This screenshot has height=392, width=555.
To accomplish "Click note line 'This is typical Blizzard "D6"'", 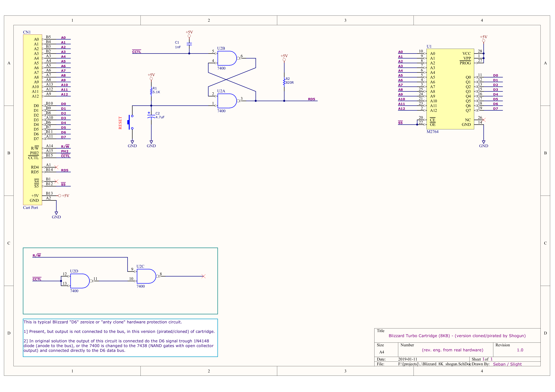I will pyautogui.click(x=103, y=322).
